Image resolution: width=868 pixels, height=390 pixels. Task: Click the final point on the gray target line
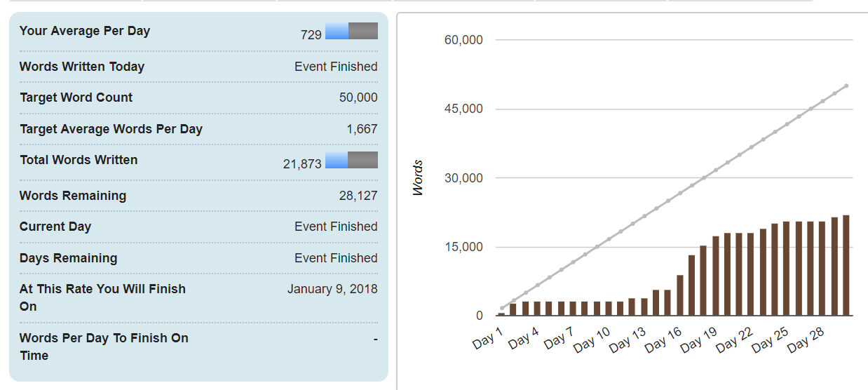(846, 86)
